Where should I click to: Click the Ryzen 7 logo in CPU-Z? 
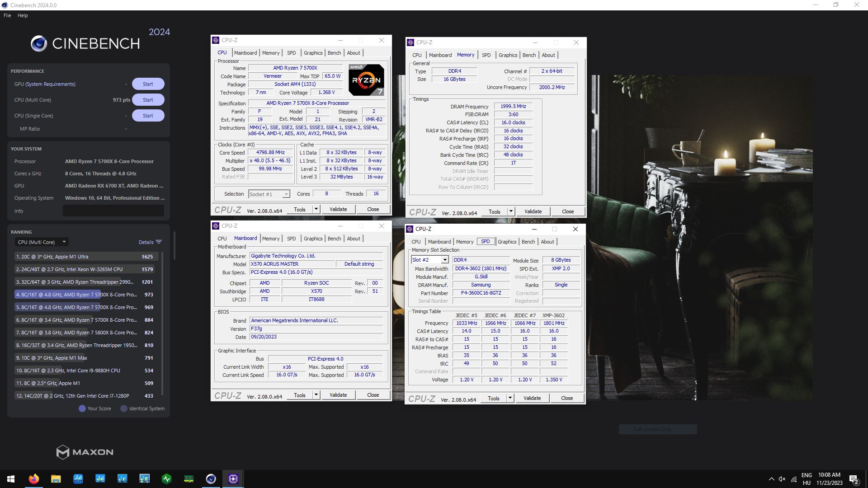pos(366,80)
